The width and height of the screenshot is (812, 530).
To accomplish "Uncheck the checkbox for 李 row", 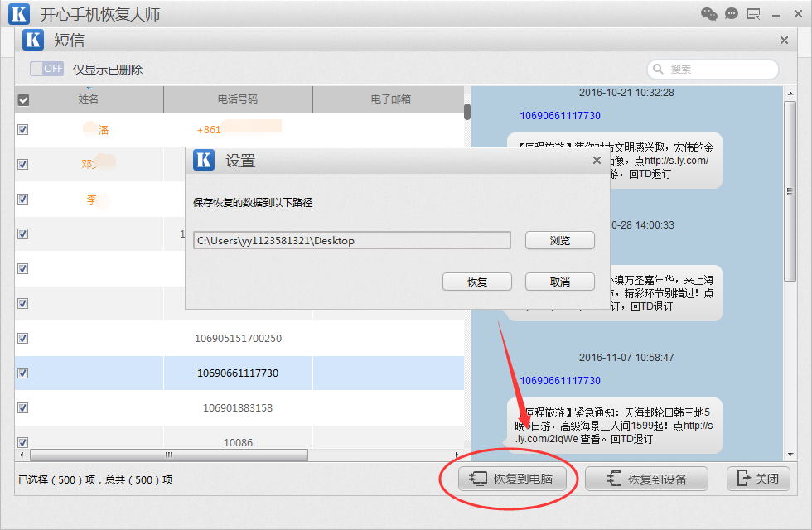I will pos(23,199).
